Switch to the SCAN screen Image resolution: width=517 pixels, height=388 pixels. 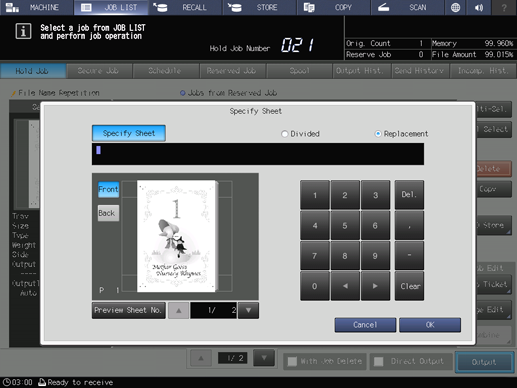(x=407, y=7)
